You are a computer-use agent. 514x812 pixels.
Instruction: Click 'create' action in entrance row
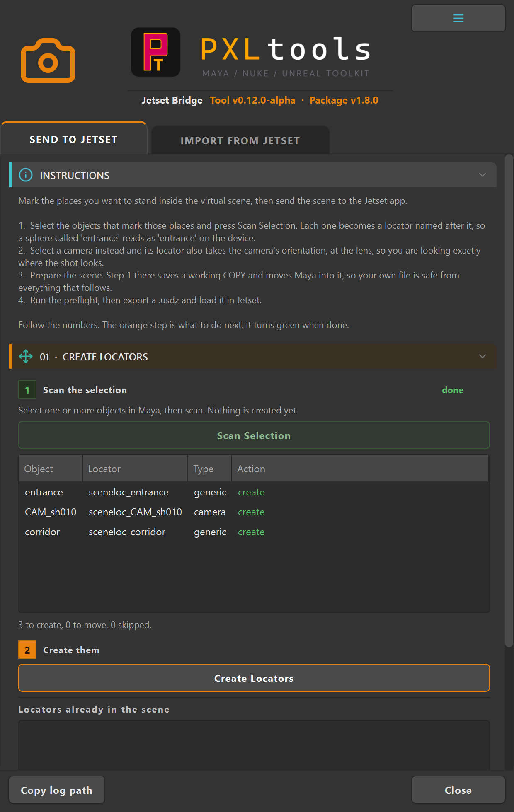251,492
